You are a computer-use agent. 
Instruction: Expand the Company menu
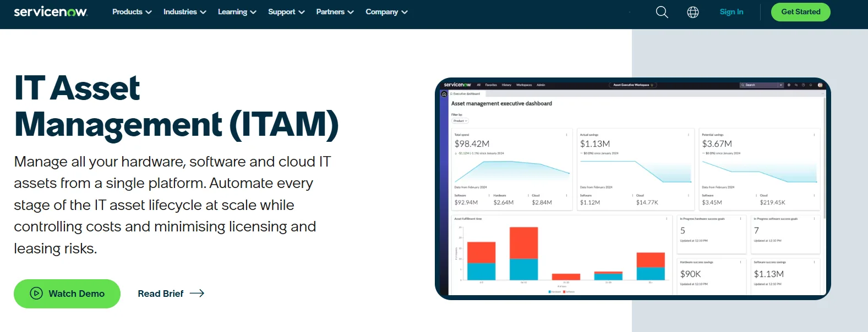[387, 12]
